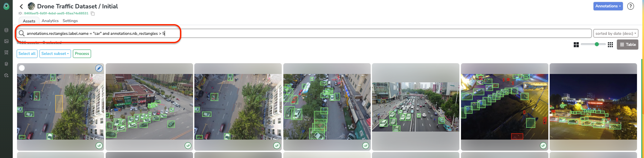Screen dimensions: 644x158
Task: Open the Picsellia logo at sidebar top
Action: coord(6,6)
